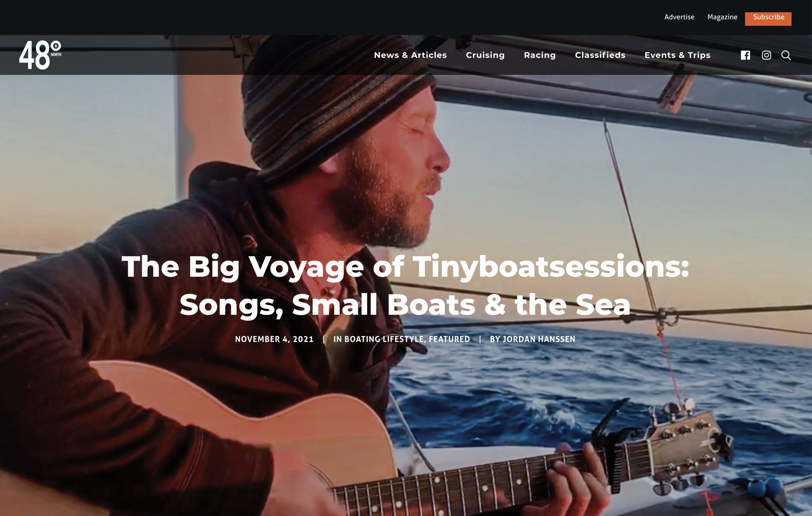Image resolution: width=812 pixels, height=516 pixels.
Task: Click the November 4, 2021 date
Action: [274, 339]
